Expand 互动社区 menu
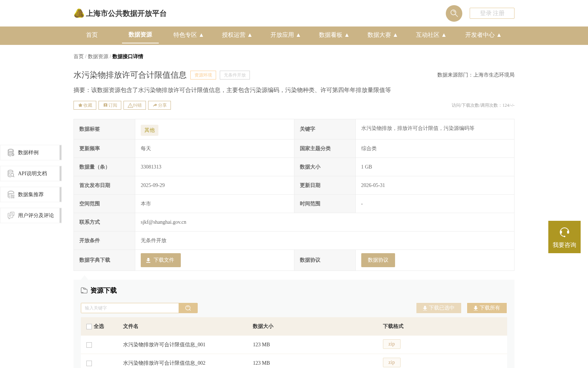This screenshot has width=588, height=368. pyautogui.click(x=431, y=35)
